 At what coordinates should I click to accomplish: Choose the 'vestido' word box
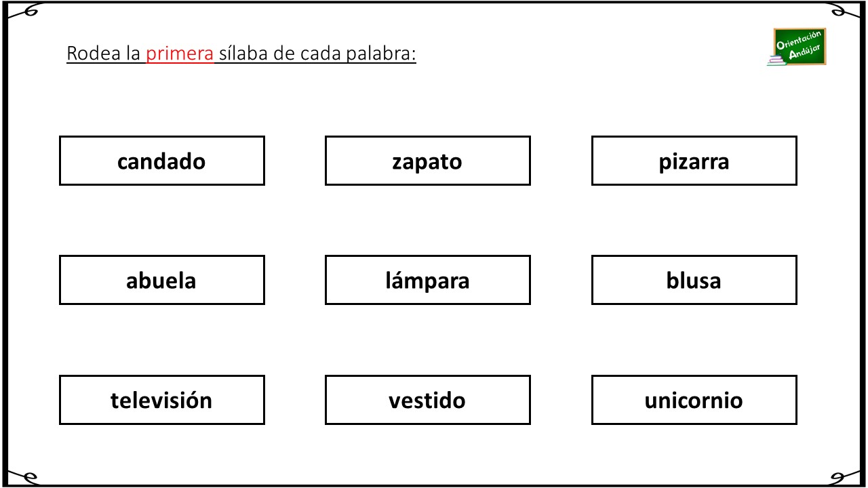(428, 400)
